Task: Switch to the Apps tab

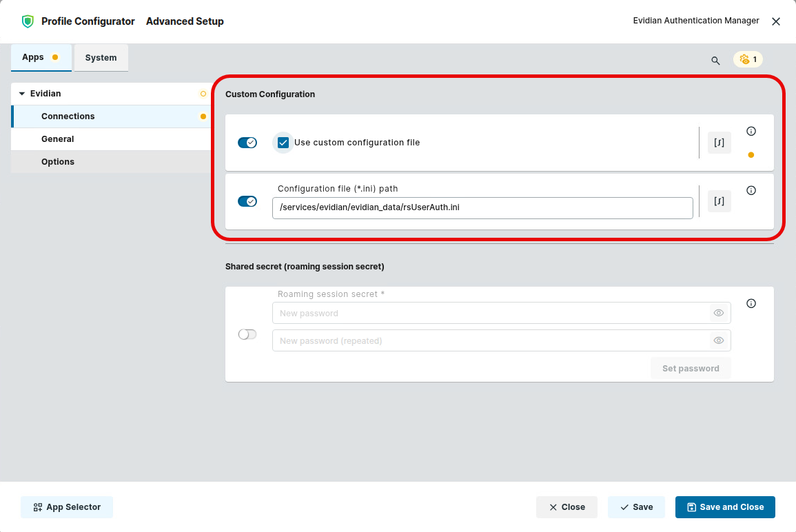Action: point(41,57)
